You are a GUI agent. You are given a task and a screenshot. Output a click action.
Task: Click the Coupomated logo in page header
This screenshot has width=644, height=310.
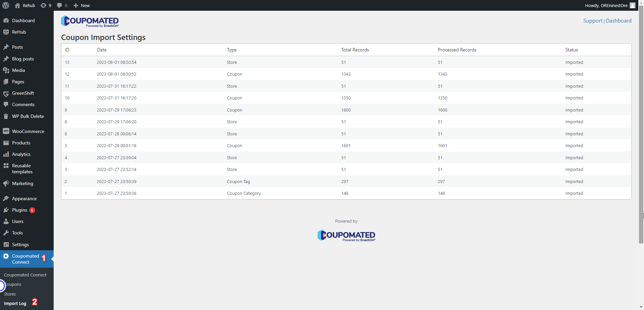90,21
